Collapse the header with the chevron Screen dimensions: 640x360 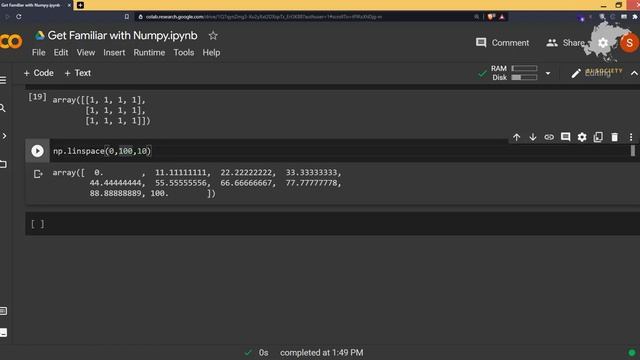[634, 73]
